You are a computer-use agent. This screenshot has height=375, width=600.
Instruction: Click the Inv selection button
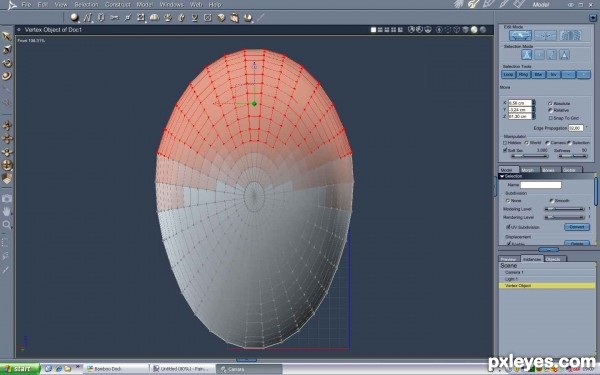pyautogui.click(x=553, y=75)
